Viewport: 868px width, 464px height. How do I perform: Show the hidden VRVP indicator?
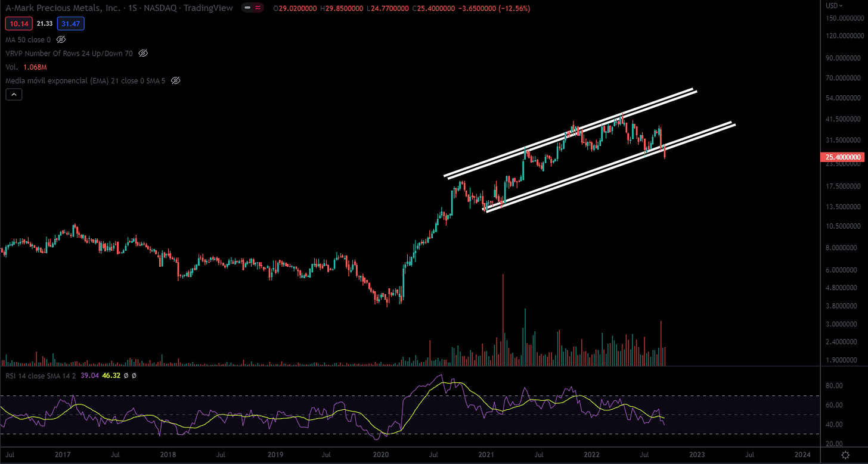(143, 54)
